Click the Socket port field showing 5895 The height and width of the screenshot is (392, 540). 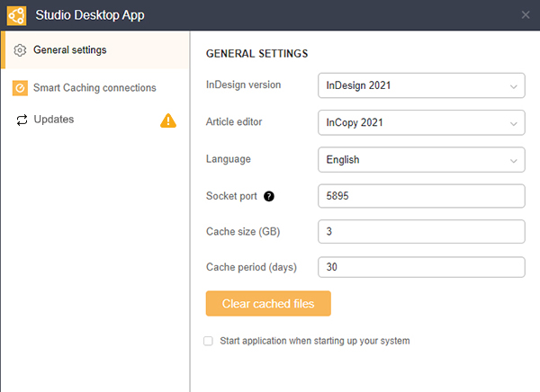point(421,196)
